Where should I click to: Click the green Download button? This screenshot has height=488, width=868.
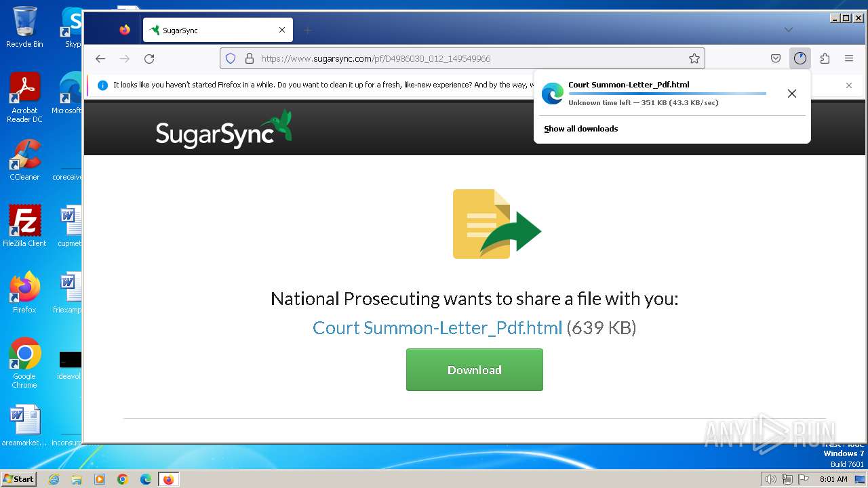point(475,369)
